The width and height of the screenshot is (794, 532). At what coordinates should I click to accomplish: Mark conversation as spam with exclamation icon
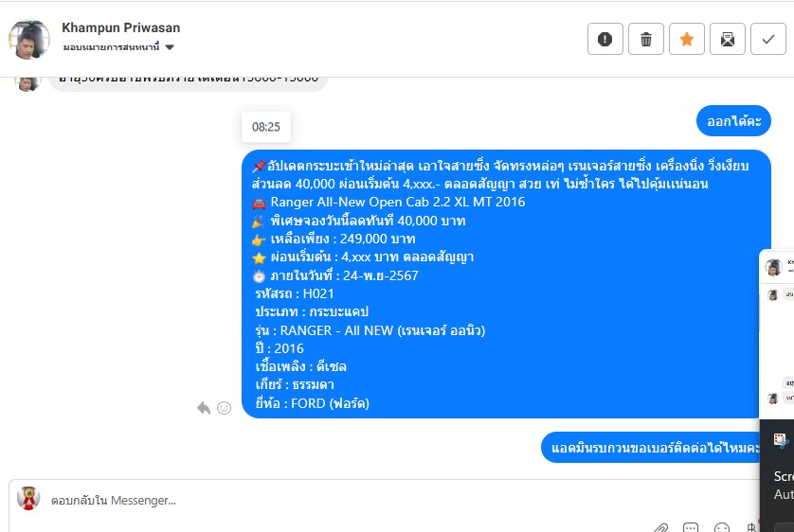tap(605, 39)
